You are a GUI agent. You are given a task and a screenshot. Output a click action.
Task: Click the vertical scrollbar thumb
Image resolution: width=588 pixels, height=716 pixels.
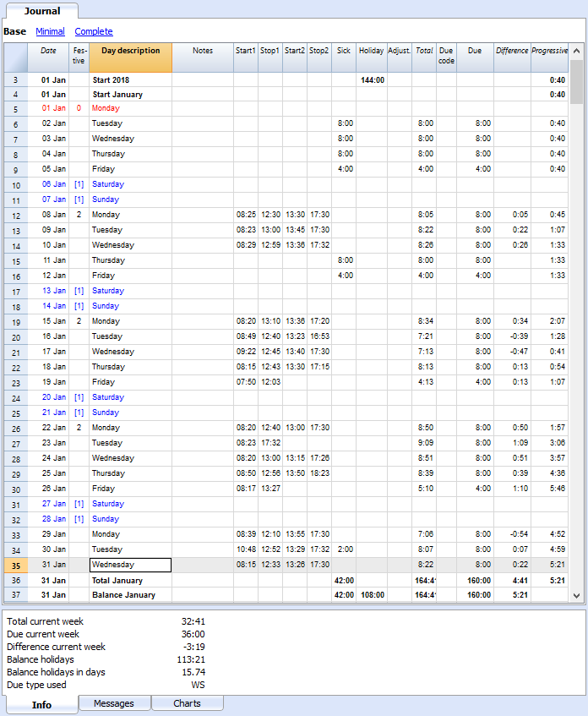[x=576, y=82]
